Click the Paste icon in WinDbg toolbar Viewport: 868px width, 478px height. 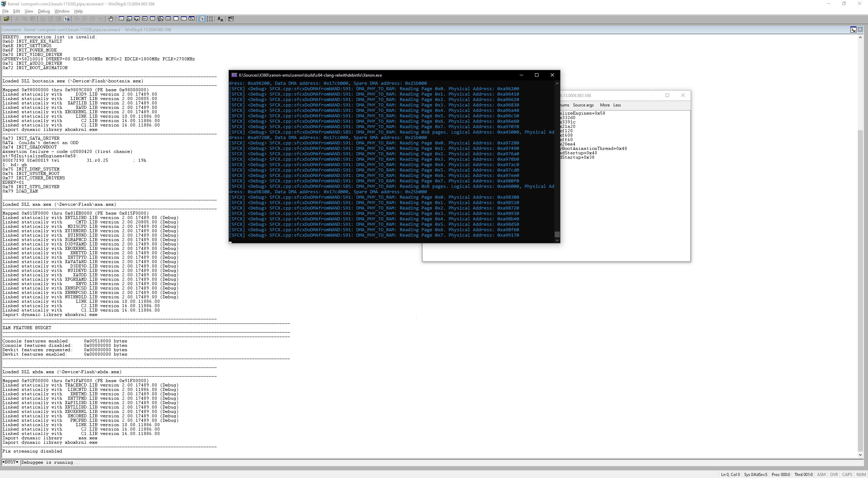(33, 19)
